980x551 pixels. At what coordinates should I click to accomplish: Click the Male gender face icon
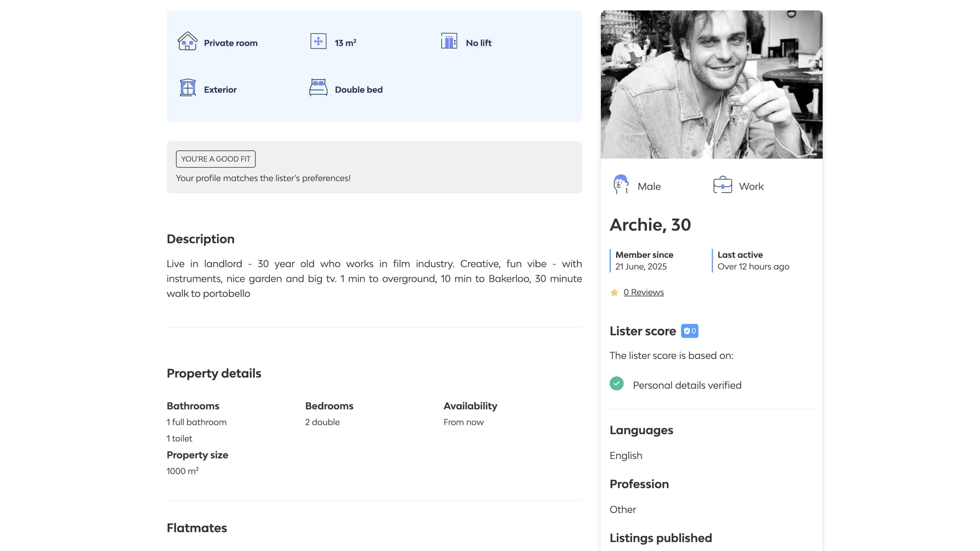(621, 185)
